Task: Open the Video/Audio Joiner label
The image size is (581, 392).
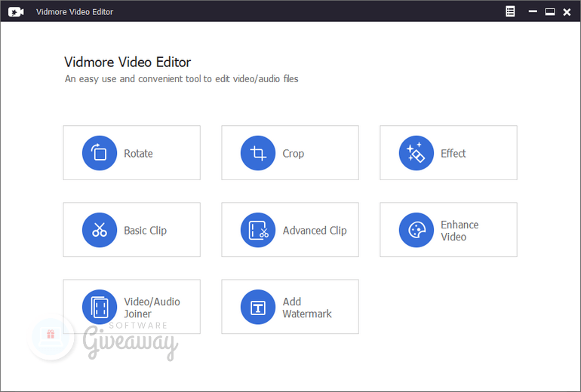Action: [152, 308]
